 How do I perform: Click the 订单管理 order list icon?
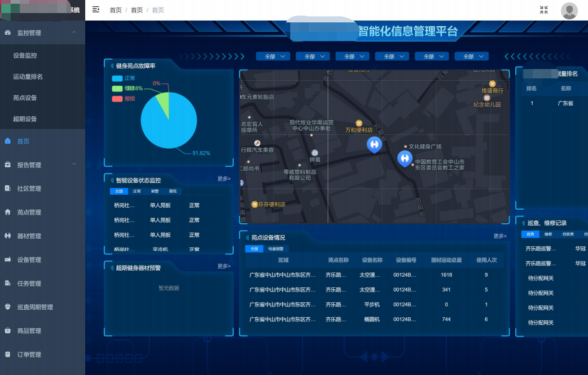7,354
